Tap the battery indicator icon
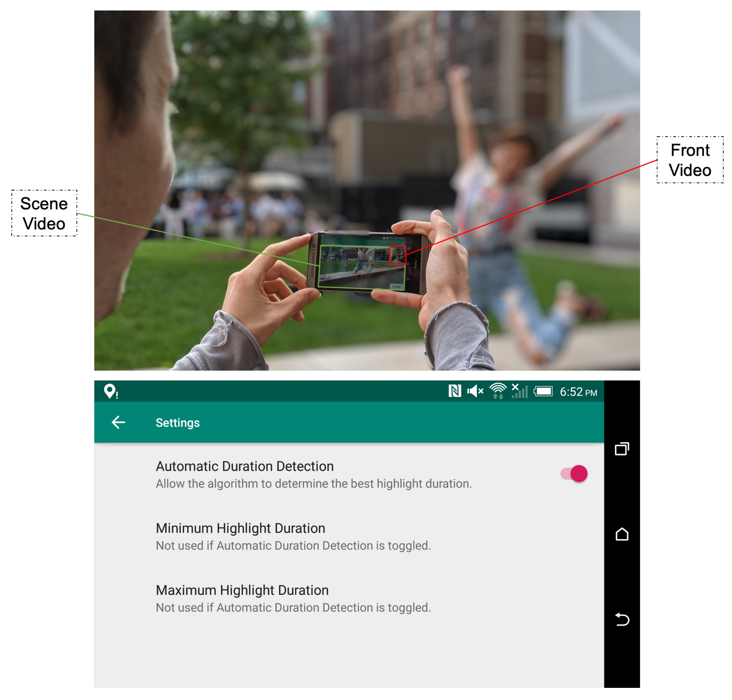Image resolution: width=732 pixels, height=700 pixels. click(x=543, y=391)
